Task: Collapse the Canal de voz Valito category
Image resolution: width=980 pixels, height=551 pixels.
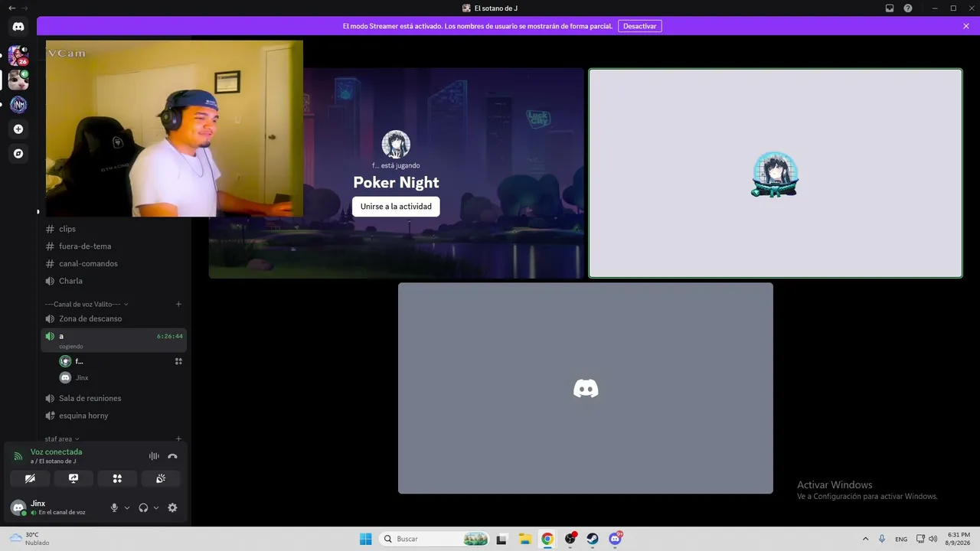Action: [87, 305]
